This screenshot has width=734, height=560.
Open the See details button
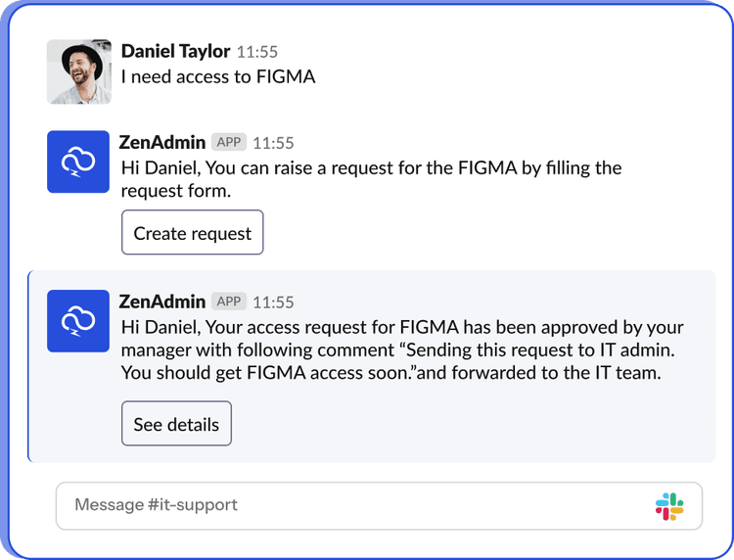pos(176,424)
